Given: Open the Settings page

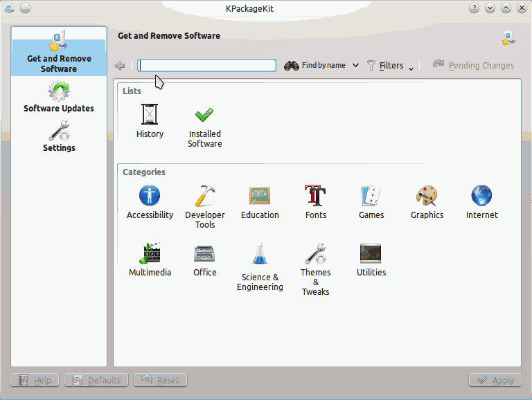Looking at the screenshot, I should 59,136.
